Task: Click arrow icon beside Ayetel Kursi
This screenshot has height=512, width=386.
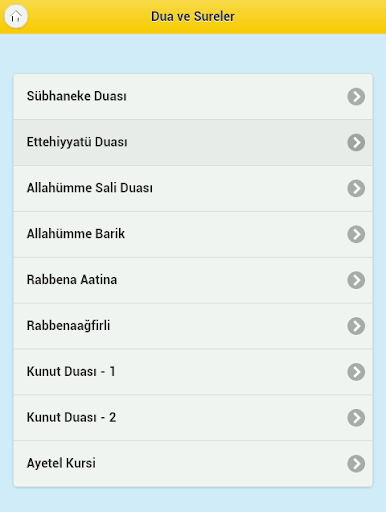Action: (356, 464)
